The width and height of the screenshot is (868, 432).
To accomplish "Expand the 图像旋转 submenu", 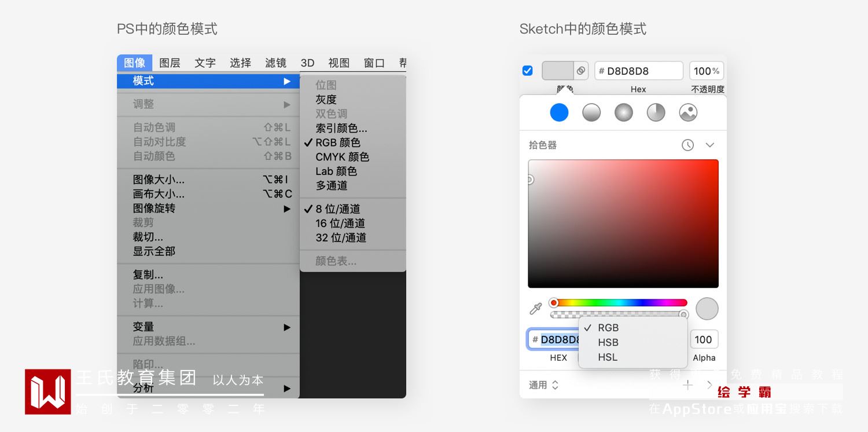I will 208,208.
